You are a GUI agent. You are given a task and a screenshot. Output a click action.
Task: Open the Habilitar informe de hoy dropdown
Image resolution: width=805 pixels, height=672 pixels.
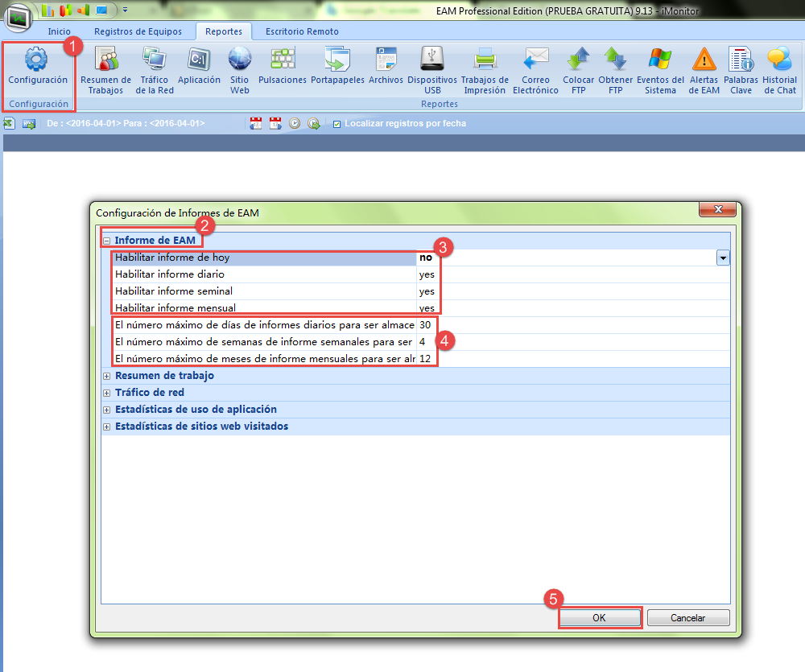(x=723, y=258)
